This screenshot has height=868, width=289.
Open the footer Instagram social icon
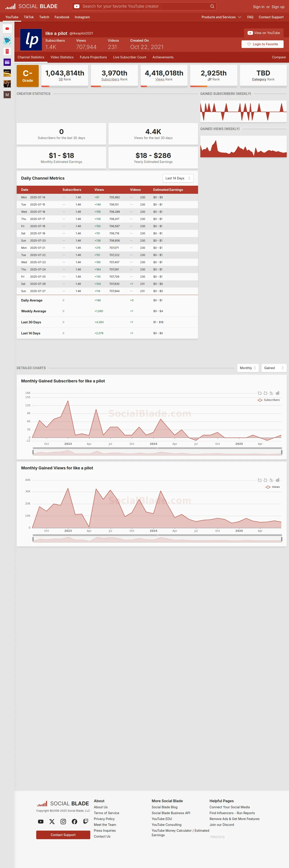(x=63, y=822)
